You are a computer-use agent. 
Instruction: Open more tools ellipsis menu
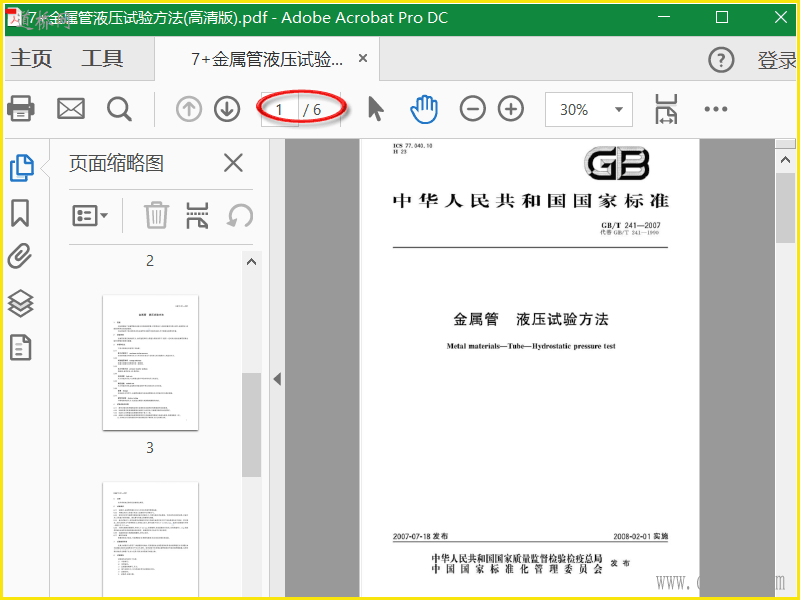pos(716,109)
